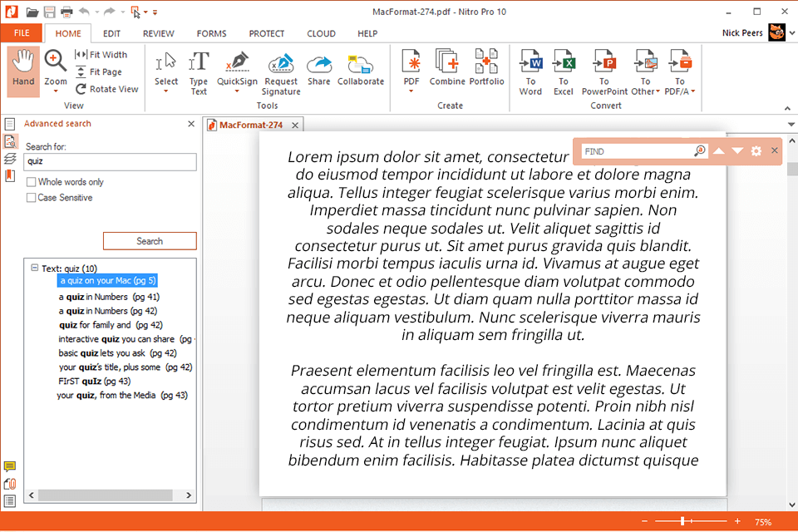
Task: Open the PROTECT ribbon tab
Action: click(267, 33)
